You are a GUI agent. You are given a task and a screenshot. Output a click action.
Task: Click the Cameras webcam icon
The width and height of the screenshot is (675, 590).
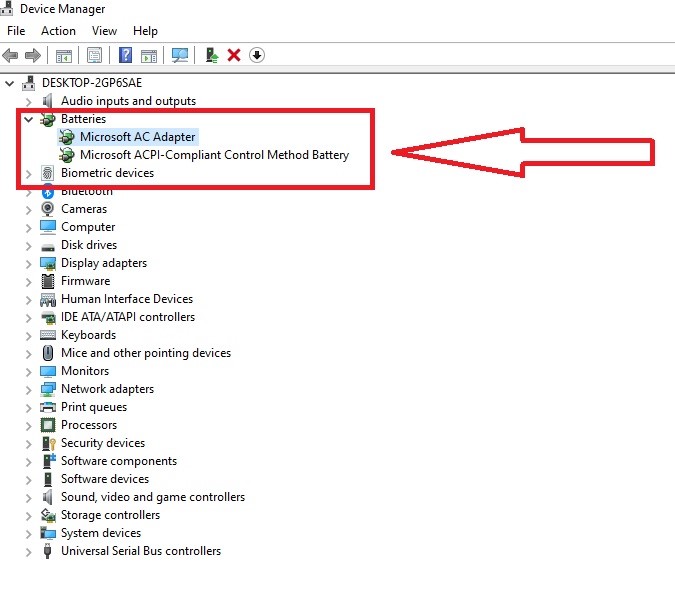click(47, 209)
